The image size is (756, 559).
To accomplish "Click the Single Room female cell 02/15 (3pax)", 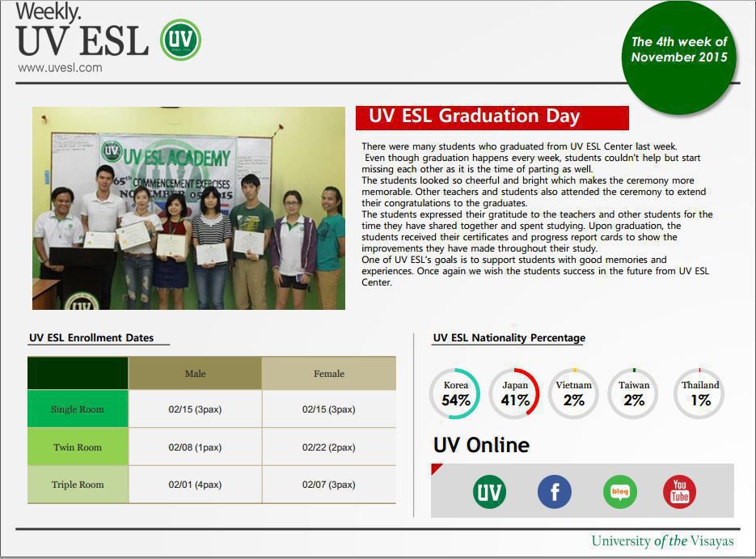I will [x=329, y=409].
